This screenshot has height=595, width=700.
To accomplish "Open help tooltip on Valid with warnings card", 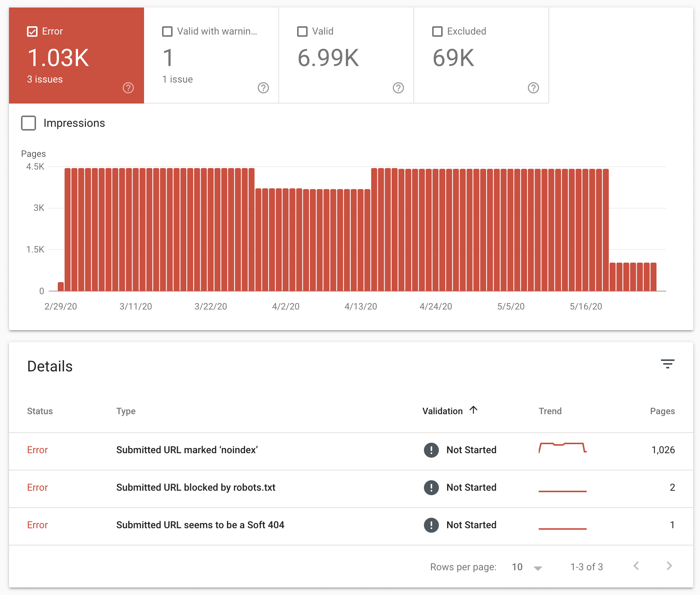I will click(263, 88).
